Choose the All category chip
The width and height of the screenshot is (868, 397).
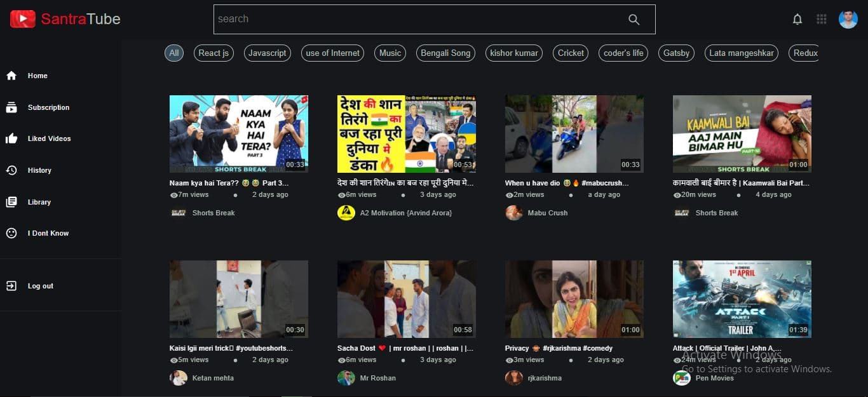click(174, 53)
